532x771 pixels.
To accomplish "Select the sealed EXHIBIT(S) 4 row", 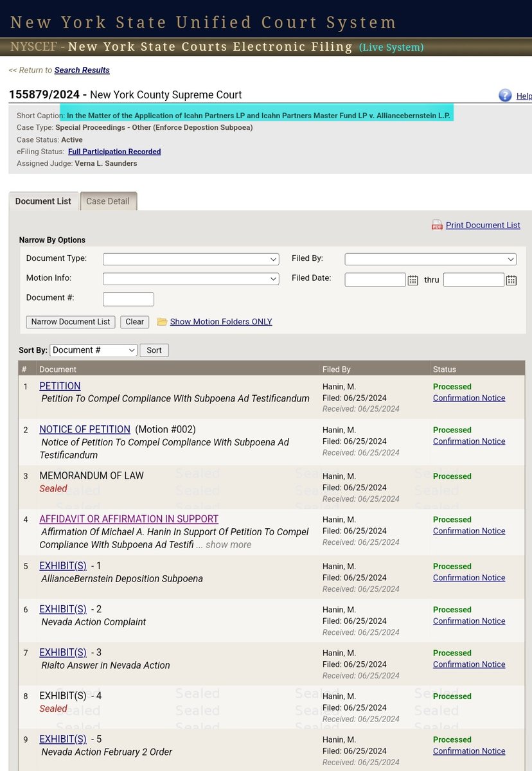I will pos(272,707).
